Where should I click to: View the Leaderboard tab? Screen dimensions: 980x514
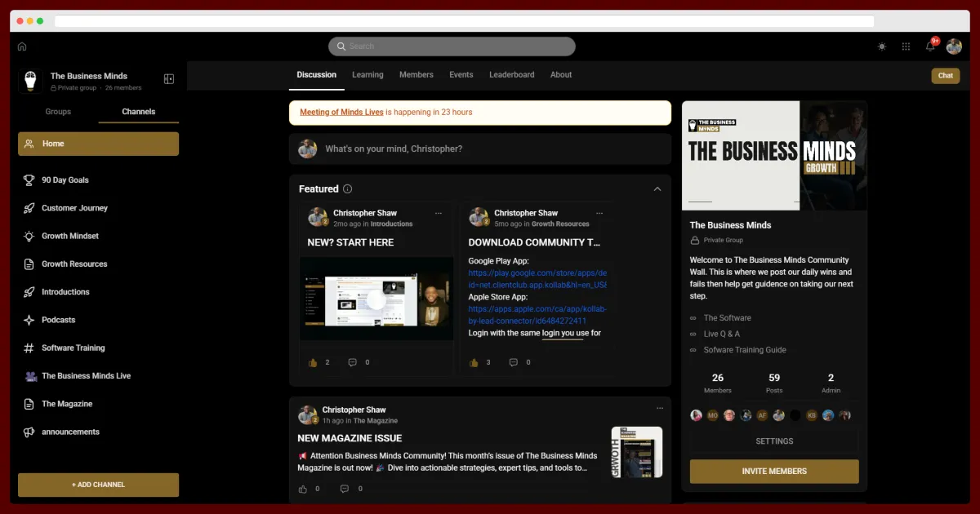click(512, 75)
